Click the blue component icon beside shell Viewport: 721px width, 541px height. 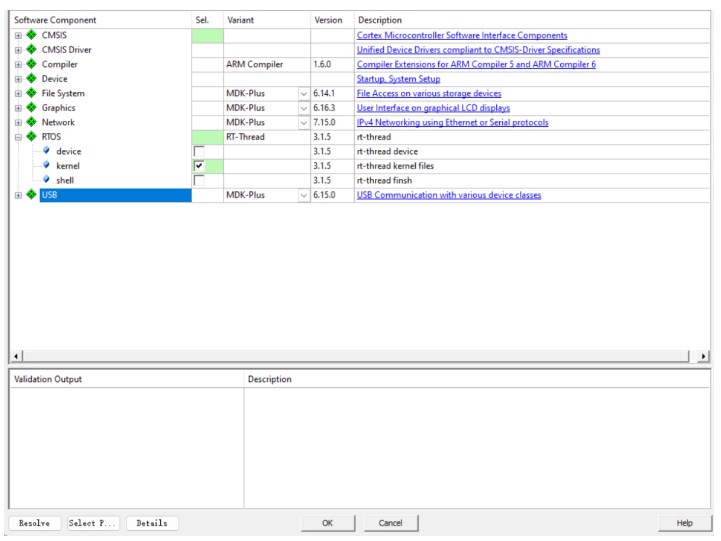[46, 179]
